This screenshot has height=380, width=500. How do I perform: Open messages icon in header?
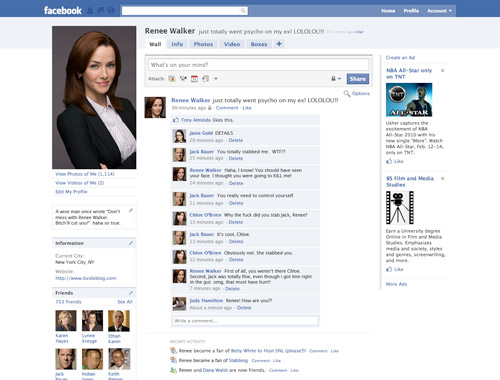(101, 11)
